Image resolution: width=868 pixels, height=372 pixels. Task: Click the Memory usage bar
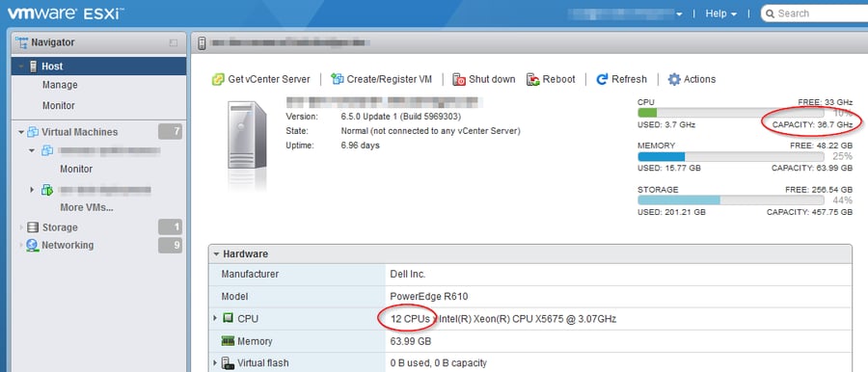pos(731,157)
